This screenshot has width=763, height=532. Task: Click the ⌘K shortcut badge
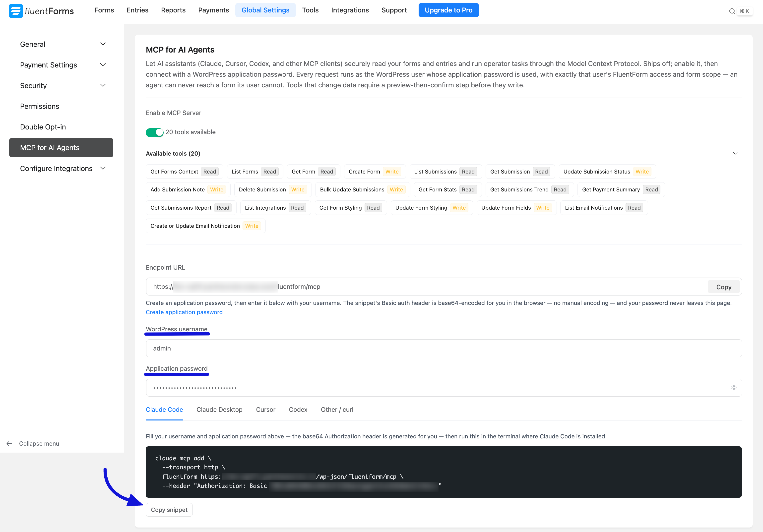pyautogui.click(x=744, y=11)
